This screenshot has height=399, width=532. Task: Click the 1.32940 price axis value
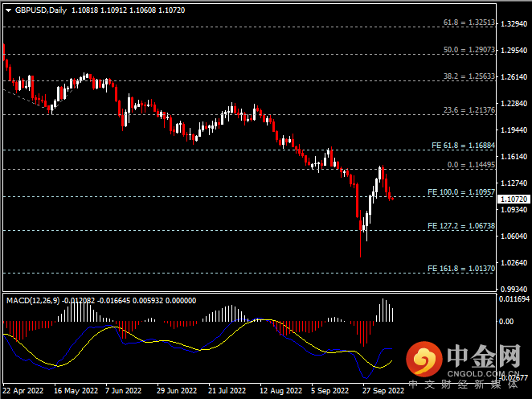pos(514,24)
